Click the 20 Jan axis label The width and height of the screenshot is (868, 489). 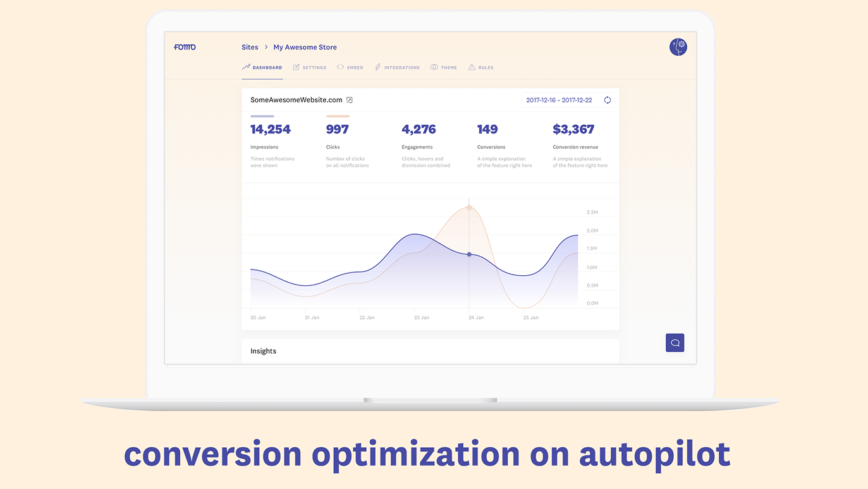(x=258, y=318)
